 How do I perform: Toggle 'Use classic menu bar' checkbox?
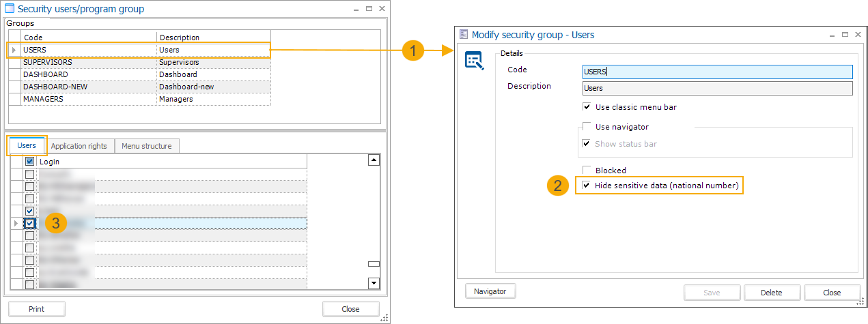pyautogui.click(x=586, y=107)
